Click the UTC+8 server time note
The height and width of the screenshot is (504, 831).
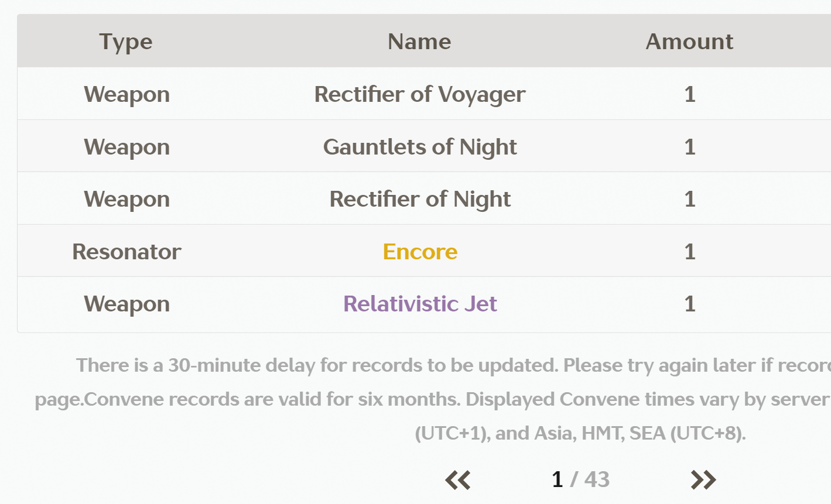580,433
